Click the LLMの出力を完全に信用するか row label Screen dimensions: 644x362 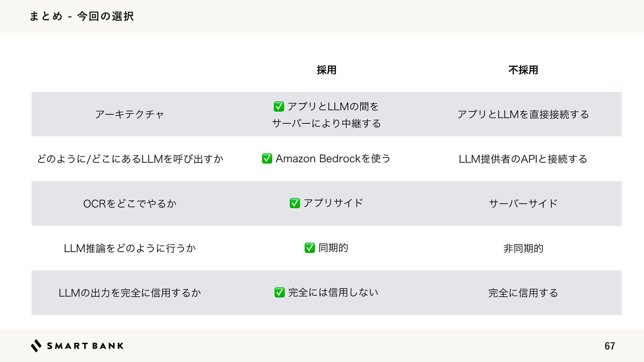point(129,293)
